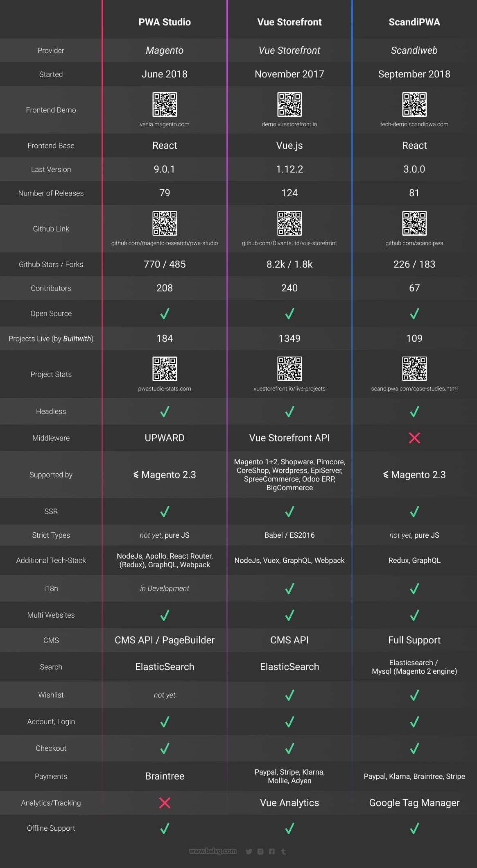Click the '1349' projects live value

pyautogui.click(x=289, y=339)
